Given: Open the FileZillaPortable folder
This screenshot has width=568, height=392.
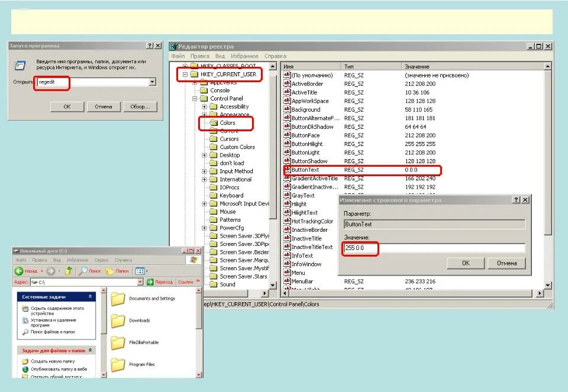Looking at the screenshot, I should (x=135, y=343).
